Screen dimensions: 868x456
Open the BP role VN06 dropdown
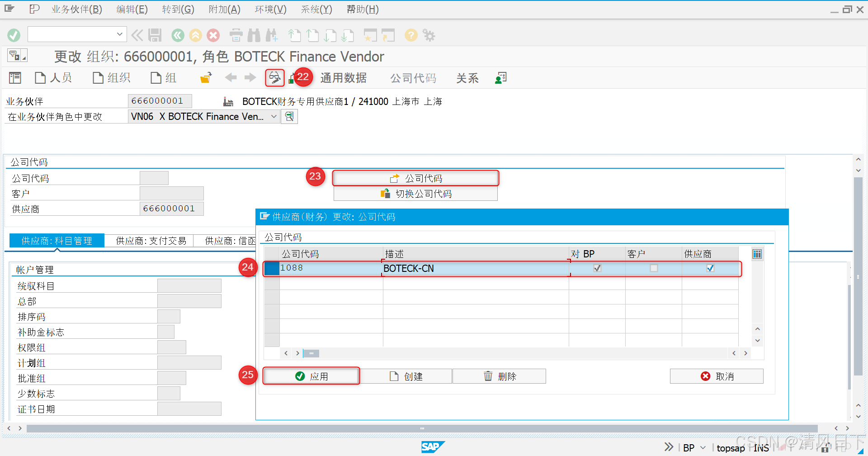point(274,116)
